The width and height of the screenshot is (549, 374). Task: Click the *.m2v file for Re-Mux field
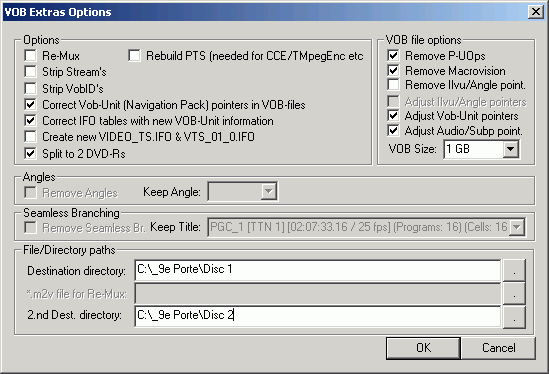point(318,293)
